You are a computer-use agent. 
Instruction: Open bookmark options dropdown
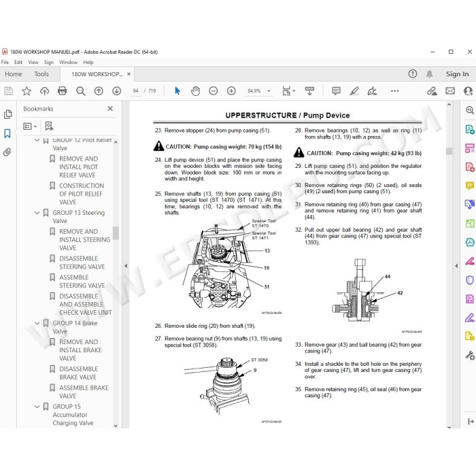click(x=30, y=126)
